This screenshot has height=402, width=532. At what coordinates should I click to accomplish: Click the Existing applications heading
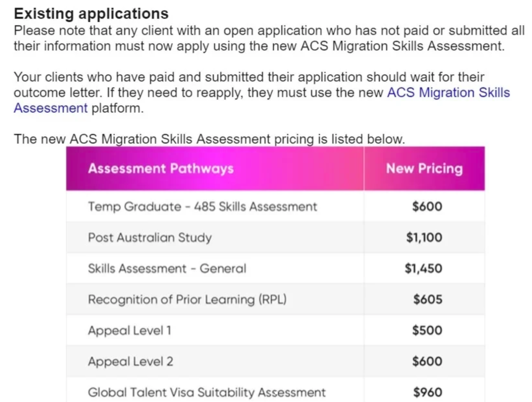(x=91, y=14)
